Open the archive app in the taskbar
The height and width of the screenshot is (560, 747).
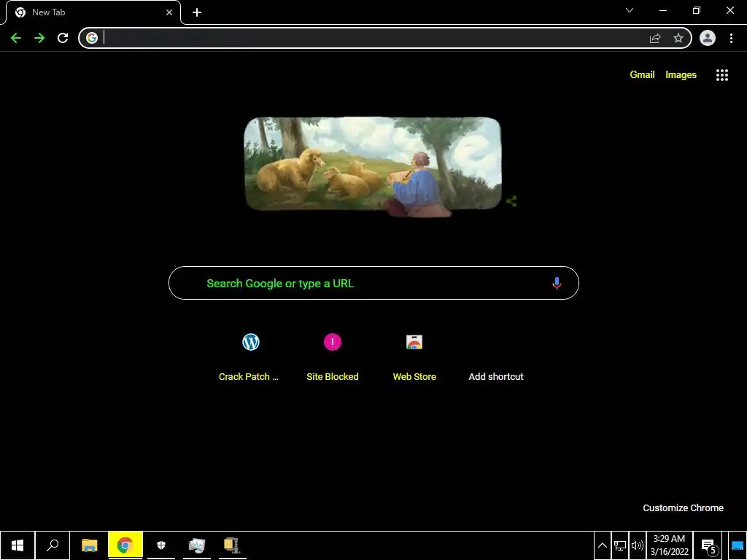(232, 545)
